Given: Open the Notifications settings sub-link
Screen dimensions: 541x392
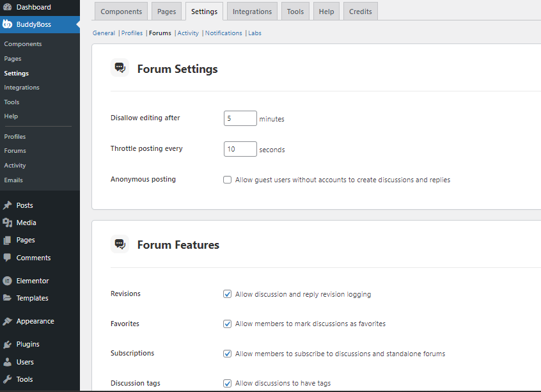Looking at the screenshot, I should click(224, 33).
